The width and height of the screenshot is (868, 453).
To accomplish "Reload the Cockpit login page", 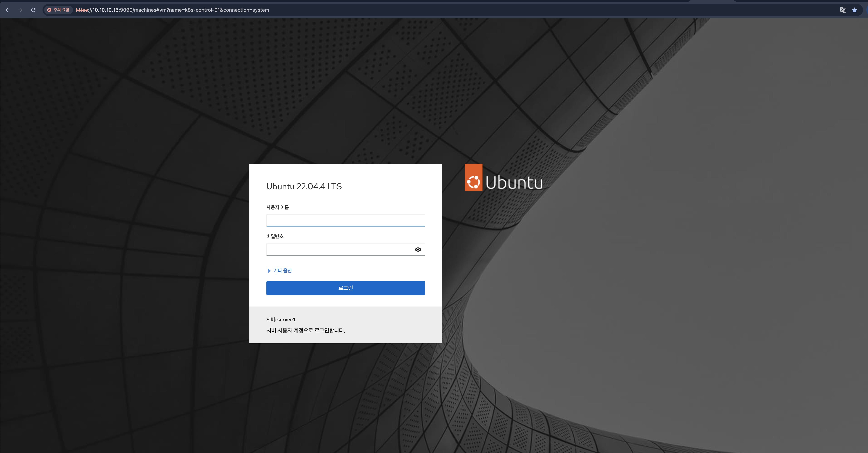I will (x=33, y=10).
